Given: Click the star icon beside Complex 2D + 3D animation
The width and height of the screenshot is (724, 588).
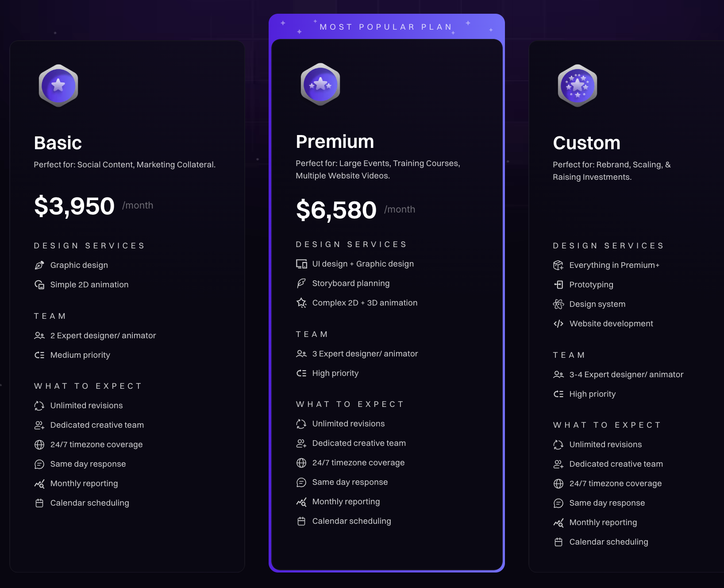Looking at the screenshot, I should coord(301,303).
